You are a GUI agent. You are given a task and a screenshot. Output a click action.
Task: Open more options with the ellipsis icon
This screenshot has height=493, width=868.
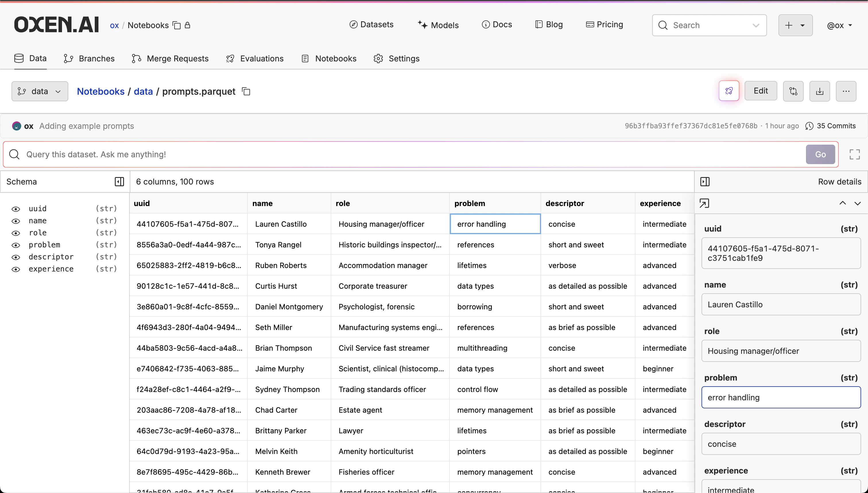pyautogui.click(x=846, y=91)
